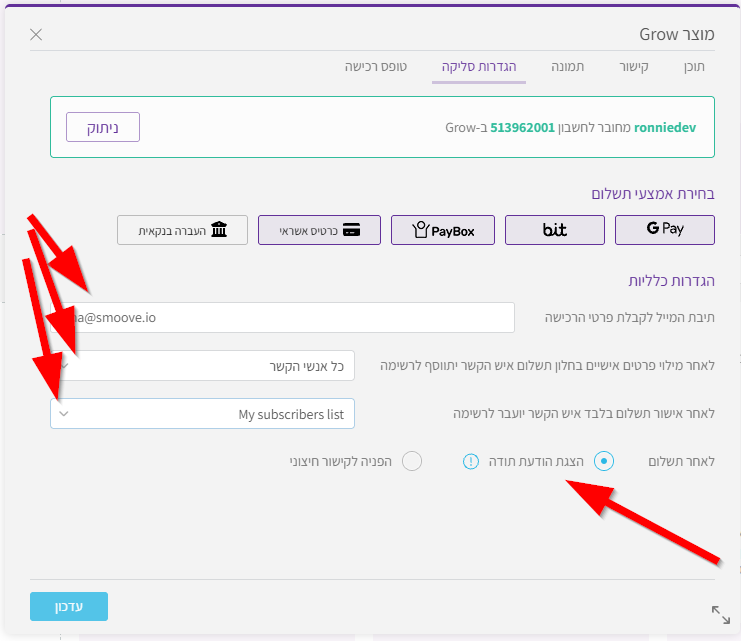
Task: Open My subscribers list dropdown
Action: pos(203,414)
